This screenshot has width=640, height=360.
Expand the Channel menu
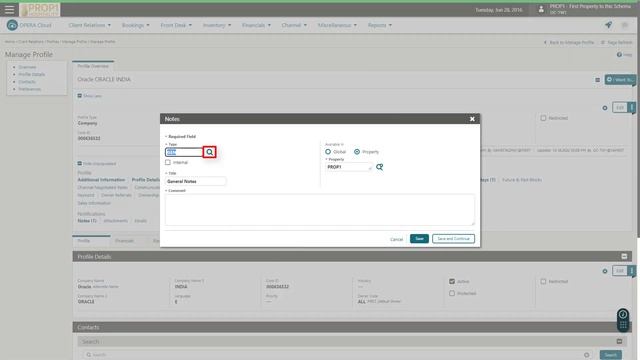click(x=294, y=25)
